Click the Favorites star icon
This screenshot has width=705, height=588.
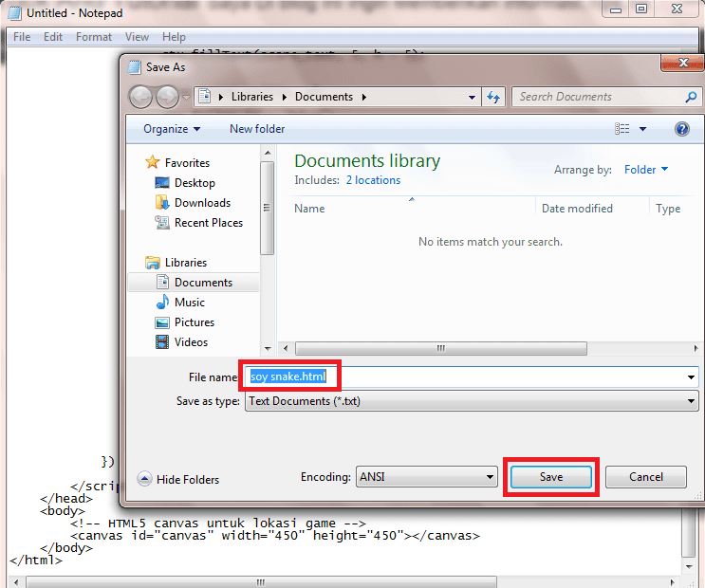point(153,162)
